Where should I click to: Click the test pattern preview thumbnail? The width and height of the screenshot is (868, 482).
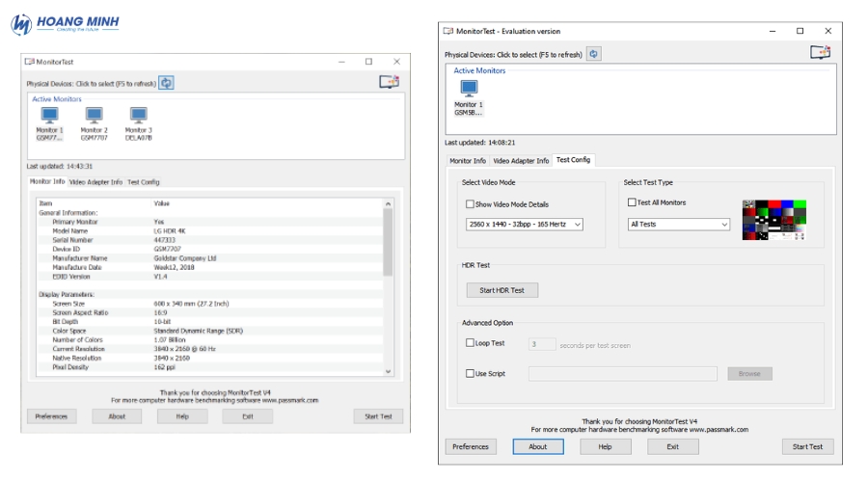773,220
